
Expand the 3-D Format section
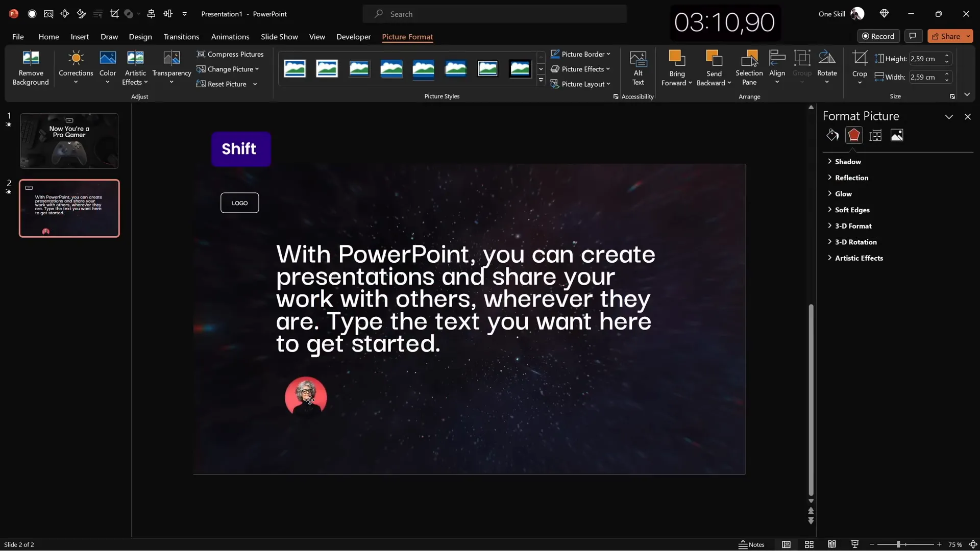(849, 226)
